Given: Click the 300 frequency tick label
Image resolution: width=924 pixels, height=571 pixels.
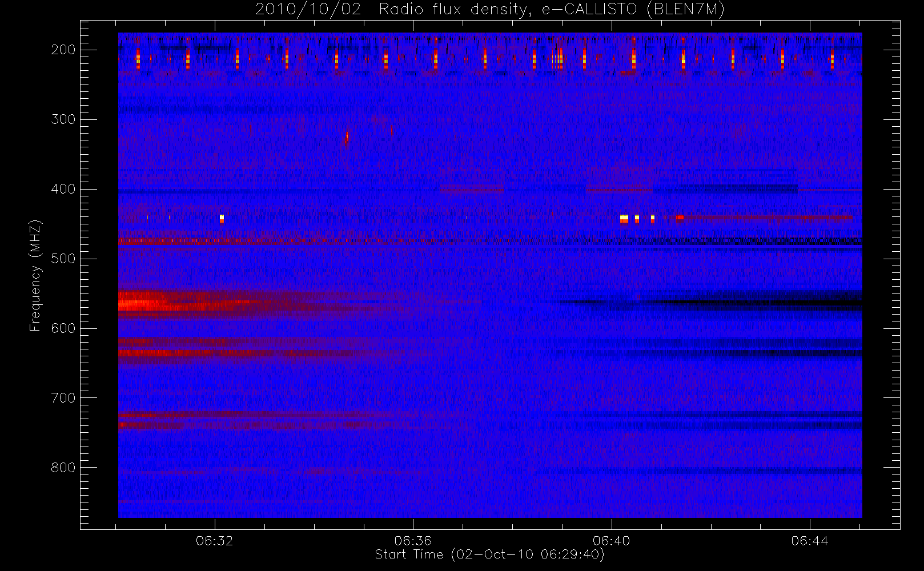Looking at the screenshot, I should 63,119.
